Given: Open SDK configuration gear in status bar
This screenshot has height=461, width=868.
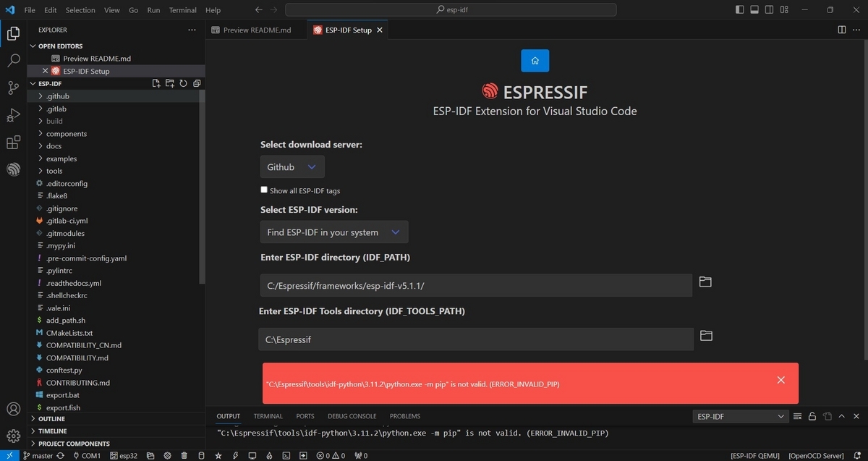Looking at the screenshot, I should click(x=167, y=456).
